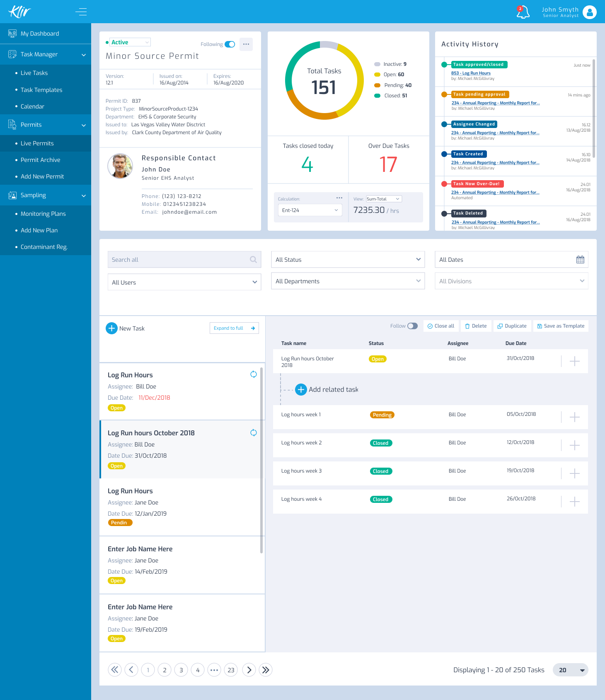The height and width of the screenshot is (700, 605).
Task: Click refresh icon on Log Run hours October 2018 card
Action: [254, 433]
